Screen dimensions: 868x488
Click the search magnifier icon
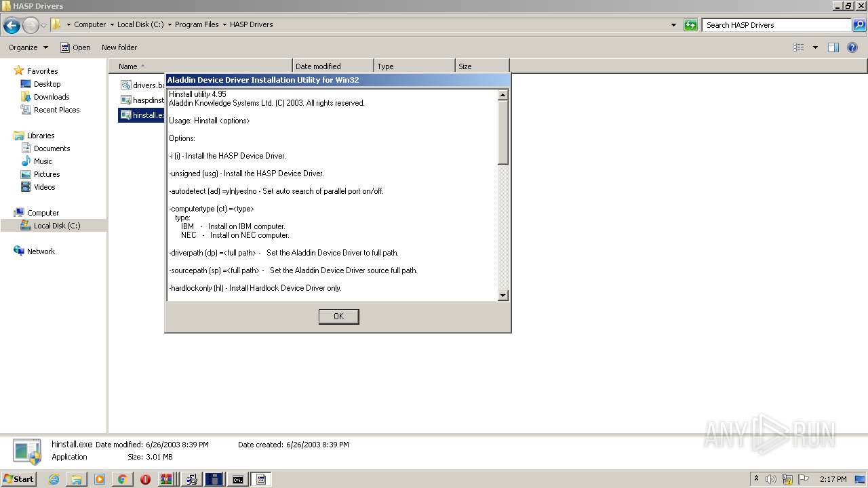tap(859, 25)
